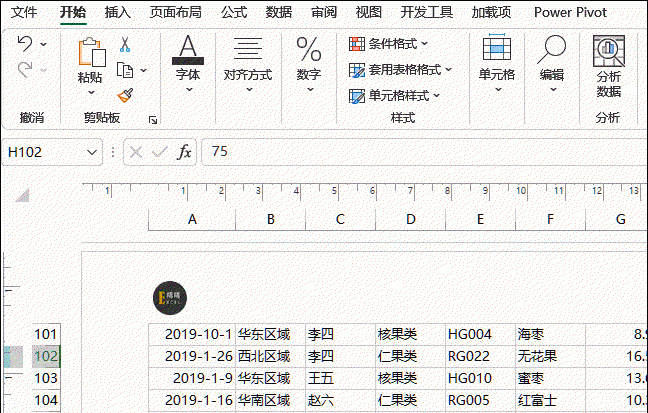Image resolution: width=648 pixels, height=413 pixels.
Task: Click cell containing 王五
Action: 340,378
